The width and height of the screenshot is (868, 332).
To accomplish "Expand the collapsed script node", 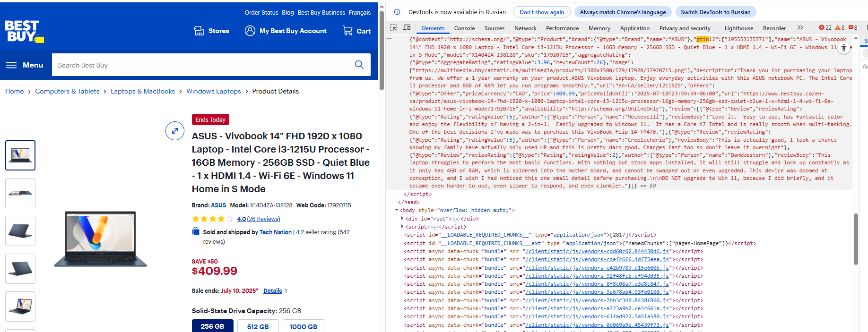I will [402, 227].
